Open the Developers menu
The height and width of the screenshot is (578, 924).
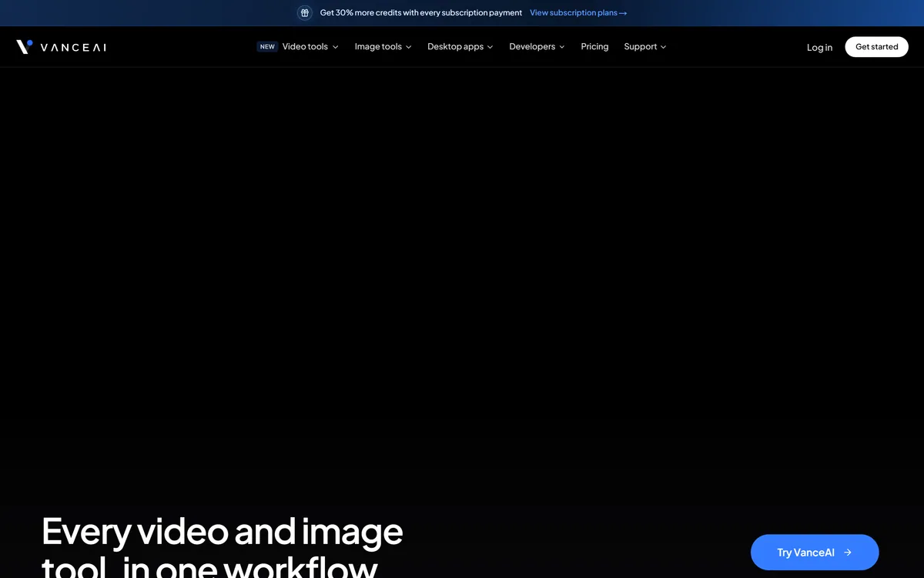pyautogui.click(x=532, y=47)
